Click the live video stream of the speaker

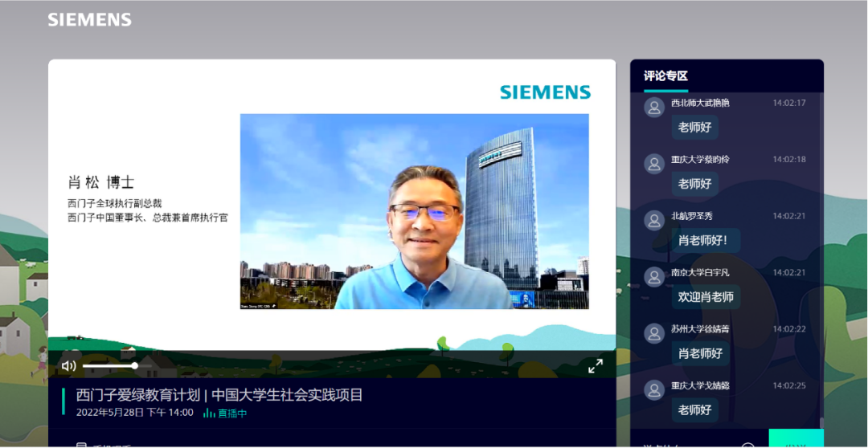[x=414, y=211]
